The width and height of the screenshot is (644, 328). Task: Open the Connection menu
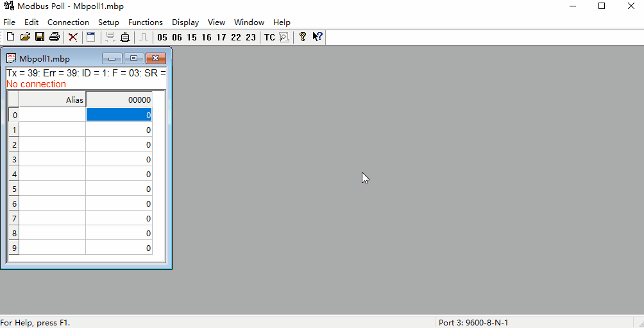[68, 22]
